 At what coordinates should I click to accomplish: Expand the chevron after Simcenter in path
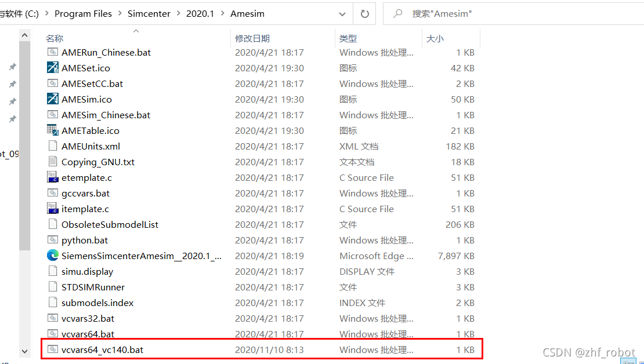pos(178,13)
